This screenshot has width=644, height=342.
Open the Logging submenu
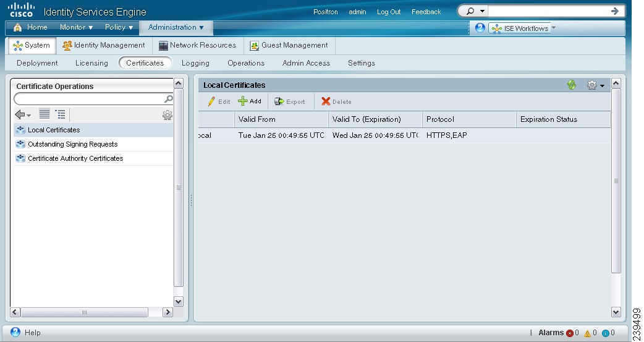195,63
